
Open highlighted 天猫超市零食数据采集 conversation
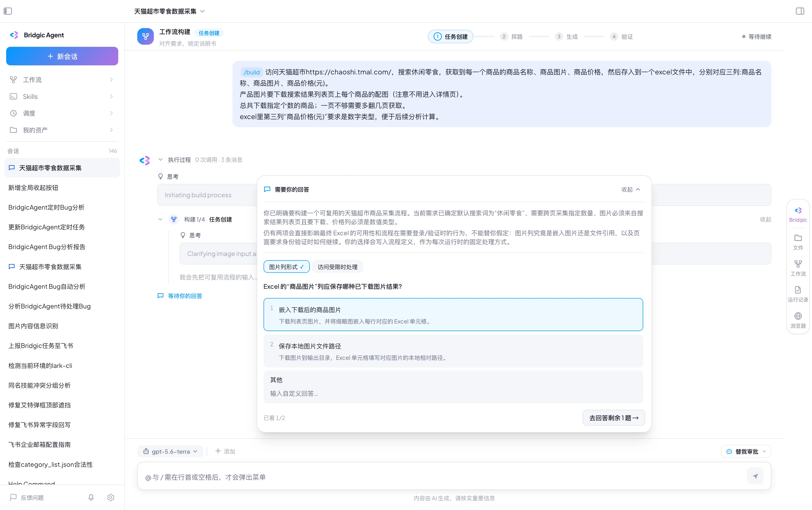pyautogui.click(x=62, y=168)
